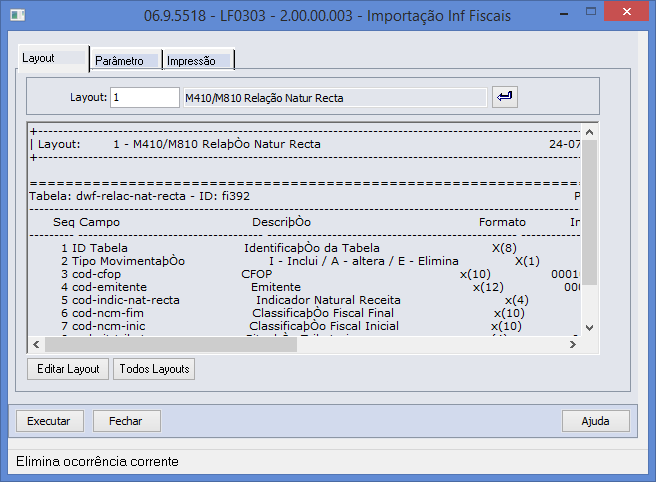This screenshot has height=482, width=657.
Task: Select the row '5 cod-indic-nat-recta'
Action: (304, 300)
